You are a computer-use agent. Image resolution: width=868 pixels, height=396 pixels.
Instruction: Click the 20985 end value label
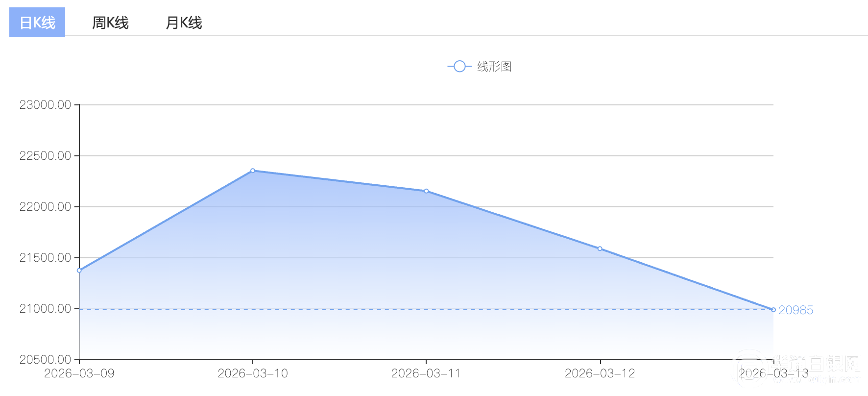[x=796, y=310]
